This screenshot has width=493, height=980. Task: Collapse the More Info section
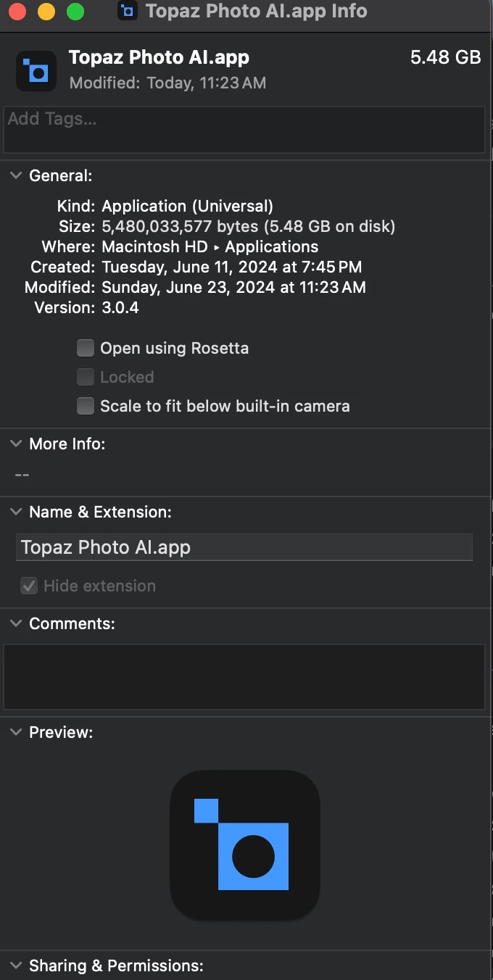(x=15, y=444)
